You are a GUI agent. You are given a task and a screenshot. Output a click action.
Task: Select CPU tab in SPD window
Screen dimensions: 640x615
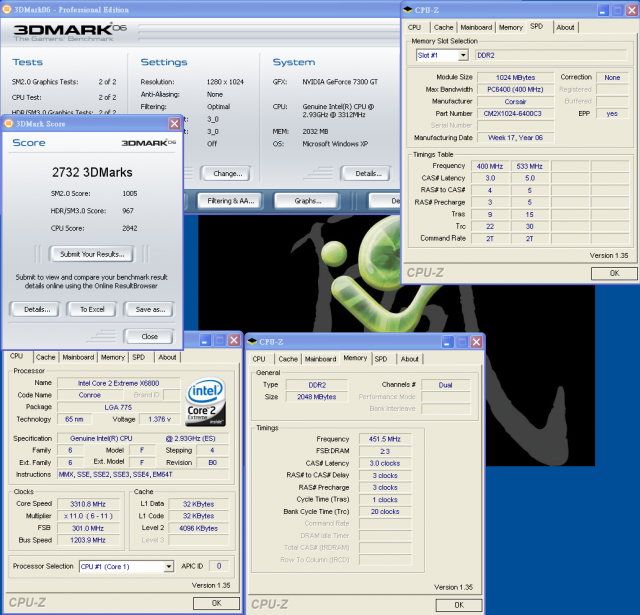tap(414, 27)
